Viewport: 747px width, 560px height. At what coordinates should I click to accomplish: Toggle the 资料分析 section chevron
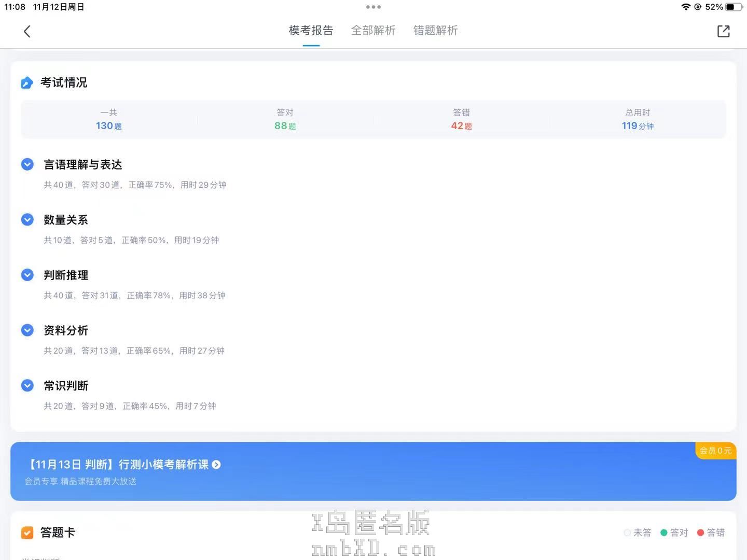point(27,330)
